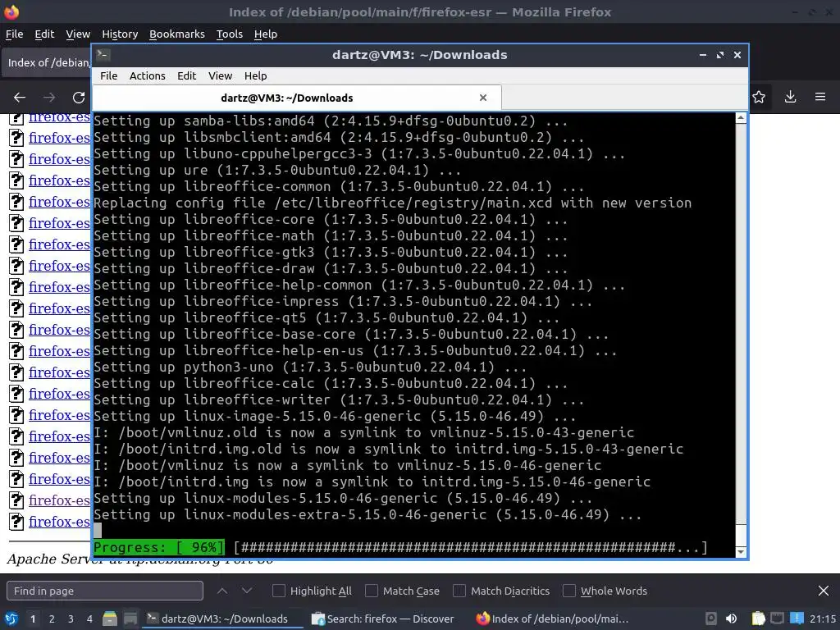The height and width of the screenshot is (630, 840).
Task: Click the 'Setting up libreoffice-writer' terminal line
Action: click(x=339, y=399)
